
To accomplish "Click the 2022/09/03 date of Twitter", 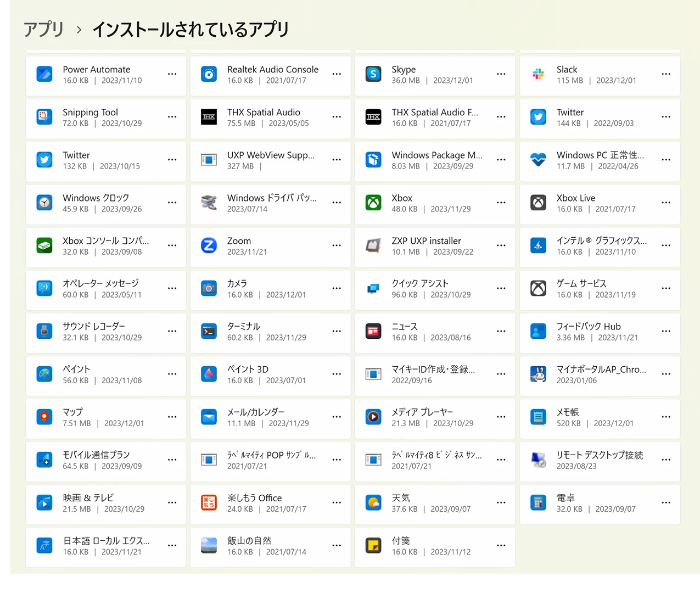I will click(x=614, y=124).
